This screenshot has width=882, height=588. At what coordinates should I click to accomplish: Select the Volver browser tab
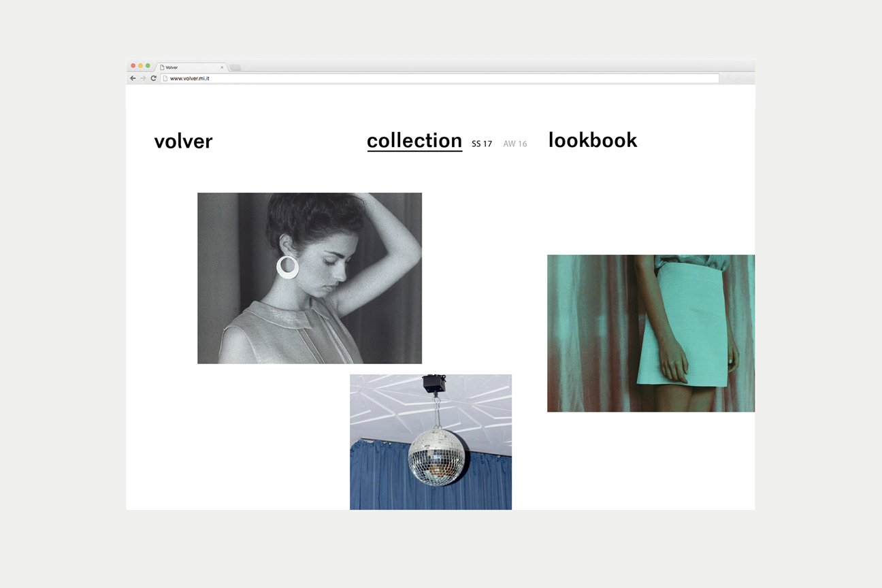point(191,67)
